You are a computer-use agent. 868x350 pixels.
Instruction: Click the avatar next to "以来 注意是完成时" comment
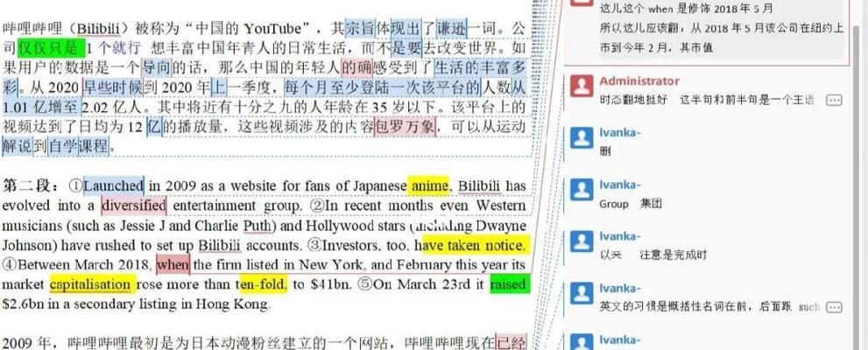[582, 241]
